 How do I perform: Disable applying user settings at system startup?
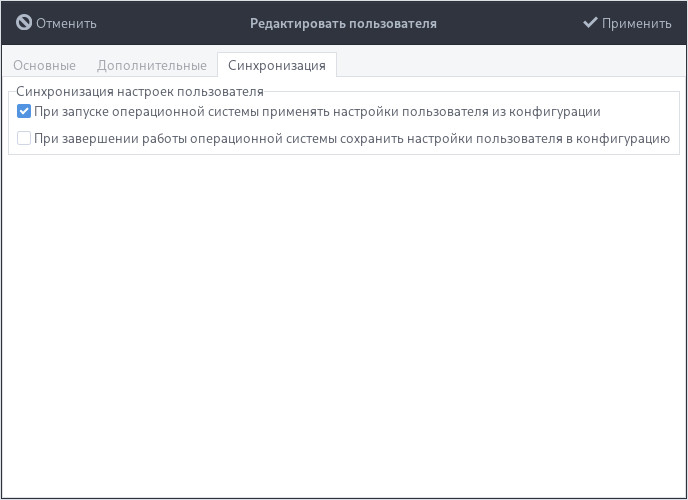[x=24, y=112]
